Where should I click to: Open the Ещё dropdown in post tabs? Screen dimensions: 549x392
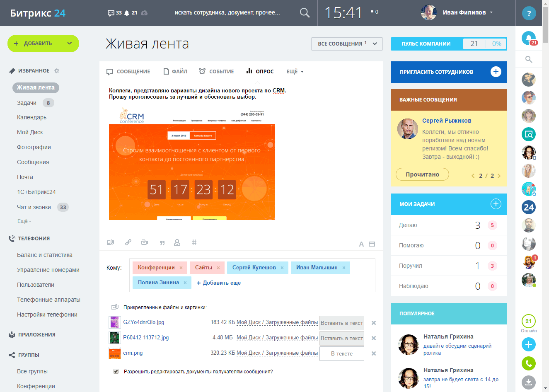click(295, 72)
